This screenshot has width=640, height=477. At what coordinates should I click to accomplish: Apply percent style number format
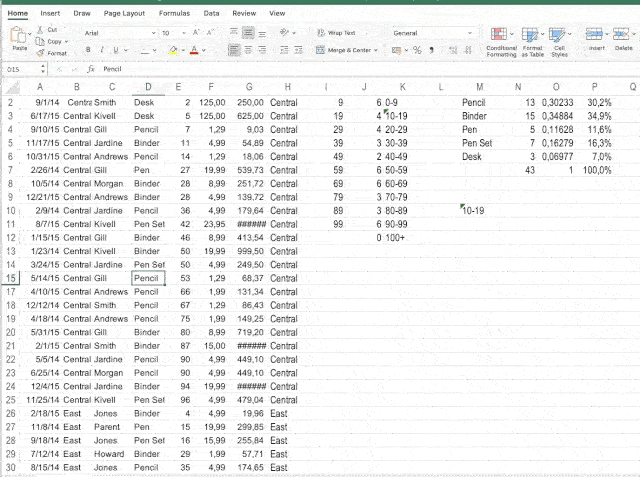click(x=417, y=50)
